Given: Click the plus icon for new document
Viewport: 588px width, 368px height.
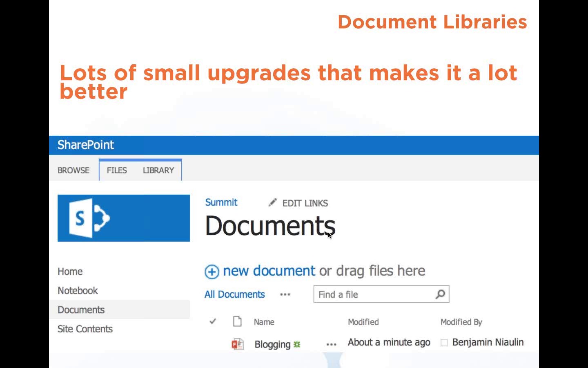Looking at the screenshot, I should 212,272.
